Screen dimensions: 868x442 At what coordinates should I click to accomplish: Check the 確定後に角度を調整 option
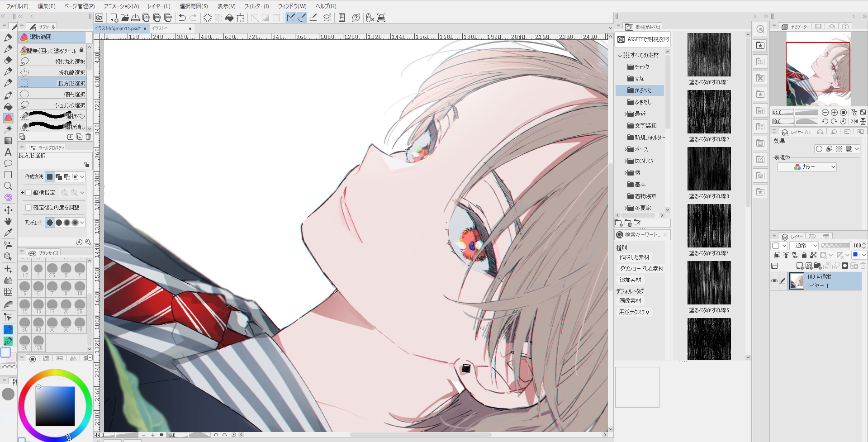click(28, 208)
